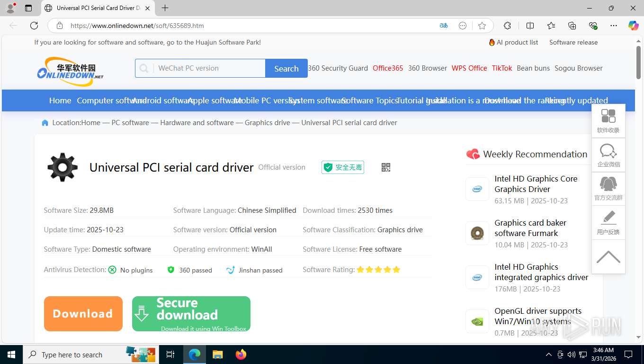Open Graphics card baker software Furmark
This screenshot has height=364, width=644.
coord(530,228)
